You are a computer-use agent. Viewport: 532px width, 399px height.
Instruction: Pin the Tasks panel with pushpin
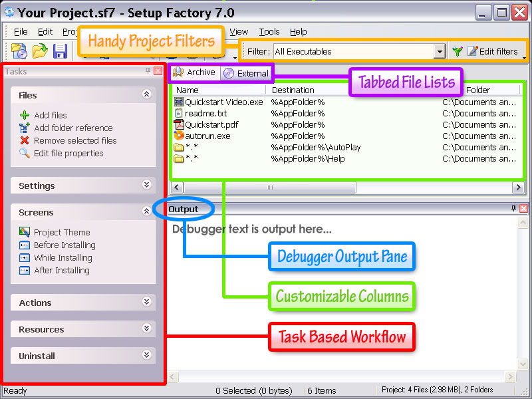click(148, 71)
